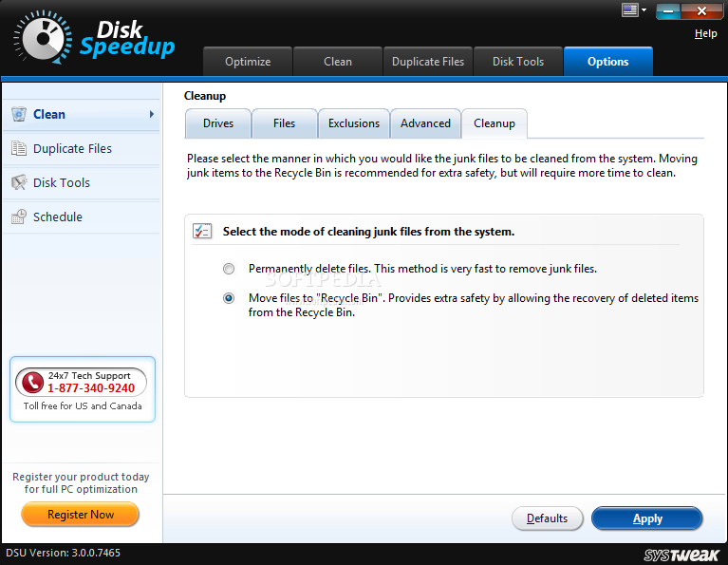The image size is (728, 565).
Task: Open Schedule in the sidebar
Action: point(82,217)
